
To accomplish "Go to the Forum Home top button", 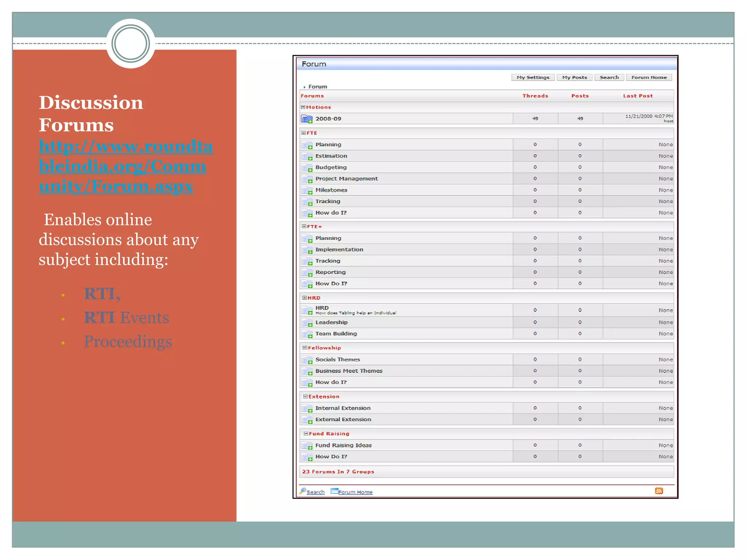I will [649, 77].
